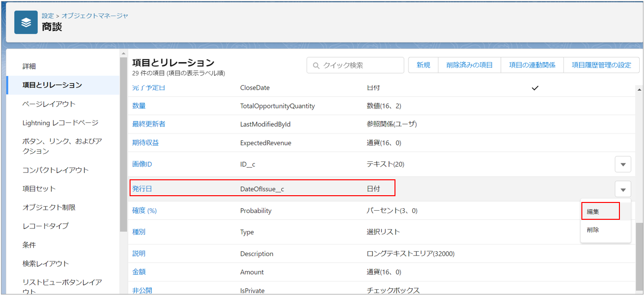Screen dimensions: 644x295
Task: Open the dropdown arrow for 画像ID row
Action: pos(623,164)
